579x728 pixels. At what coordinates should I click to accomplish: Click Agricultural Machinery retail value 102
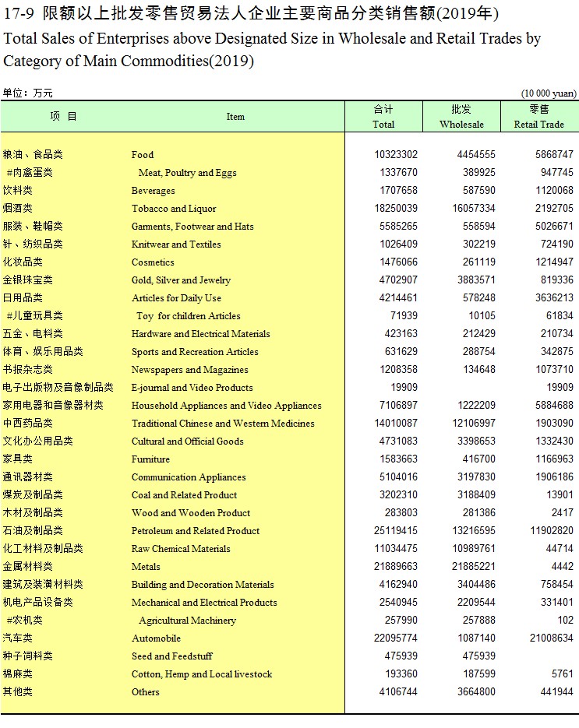click(566, 621)
